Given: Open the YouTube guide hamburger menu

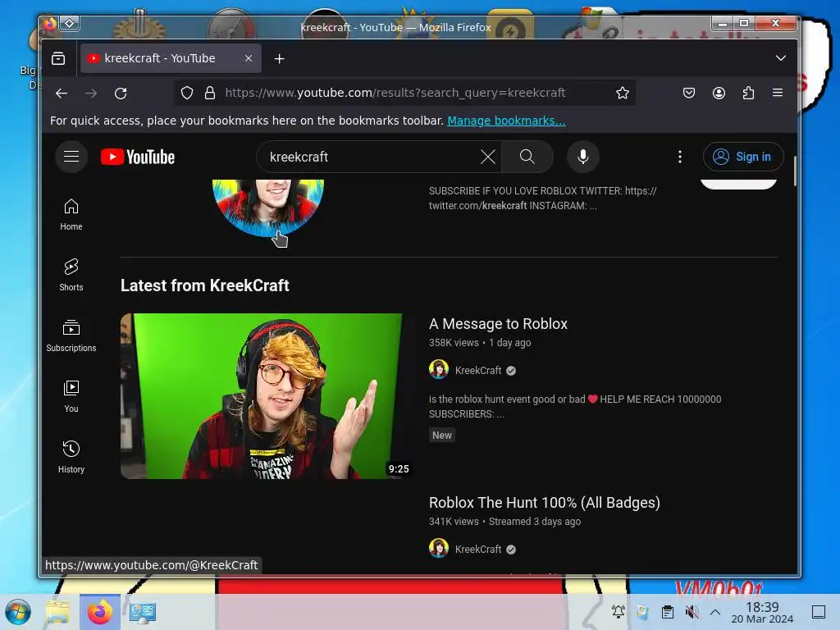Looking at the screenshot, I should 71,157.
